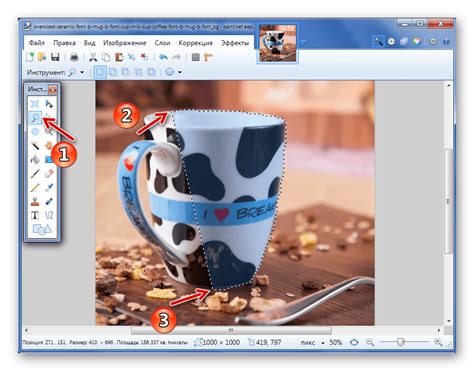This screenshot has width=474, height=371.
Task: Select the Ellipse Select tool
Action: [35, 132]
